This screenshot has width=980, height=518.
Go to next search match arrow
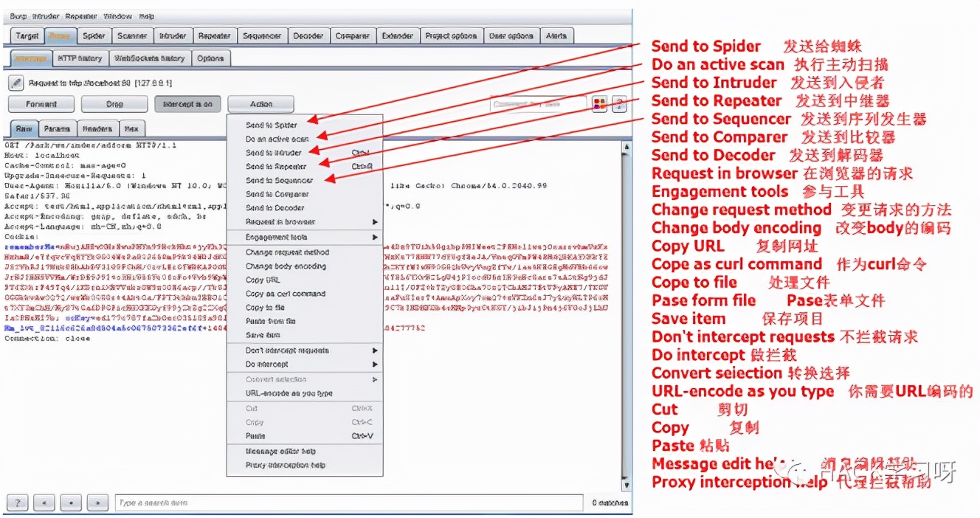[x=97, y=503]
